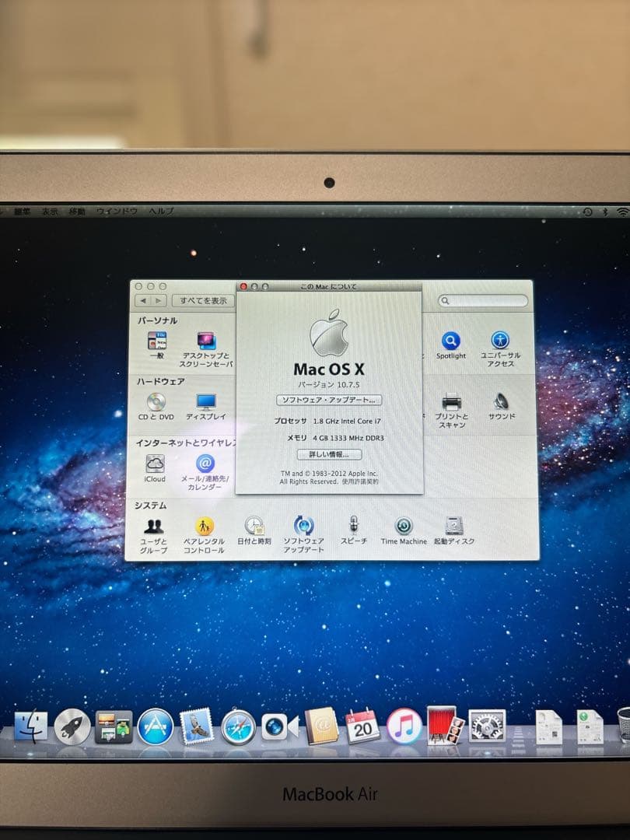Open Desktop & Screen Saver preferences
The width and height of the screenshot is (630, 840).
(x=205, y=348)
